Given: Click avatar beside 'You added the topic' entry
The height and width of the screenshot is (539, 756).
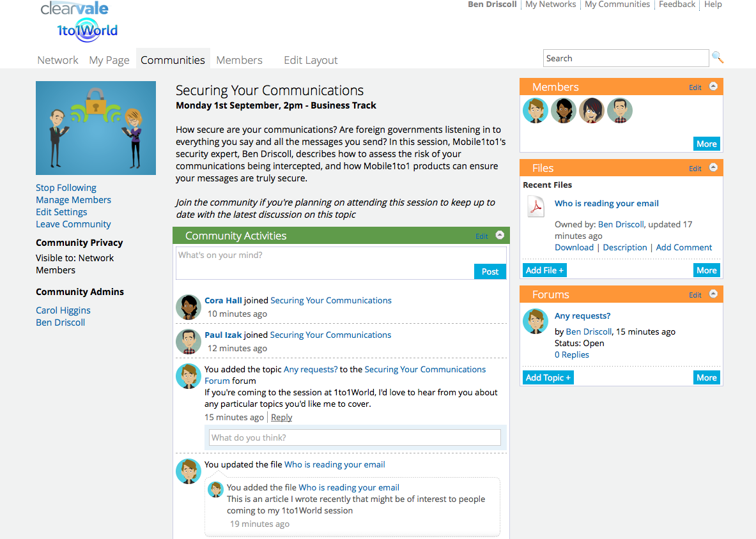Looking at the screenshot, I should click(189, 376).
